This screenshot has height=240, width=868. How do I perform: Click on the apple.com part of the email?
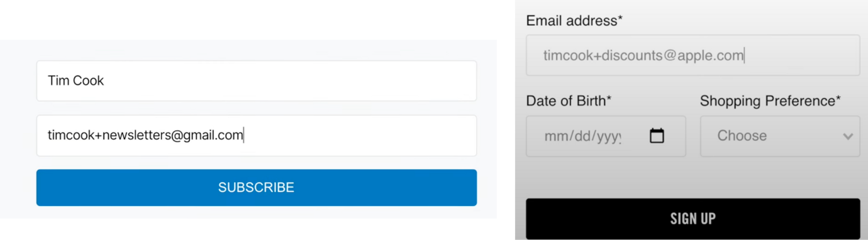pos(710,56)
